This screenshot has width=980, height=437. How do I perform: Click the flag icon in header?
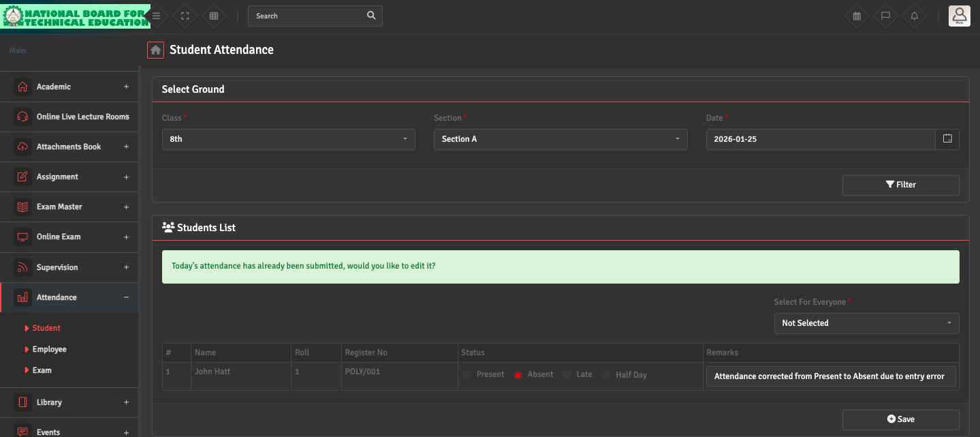[885, 16]
